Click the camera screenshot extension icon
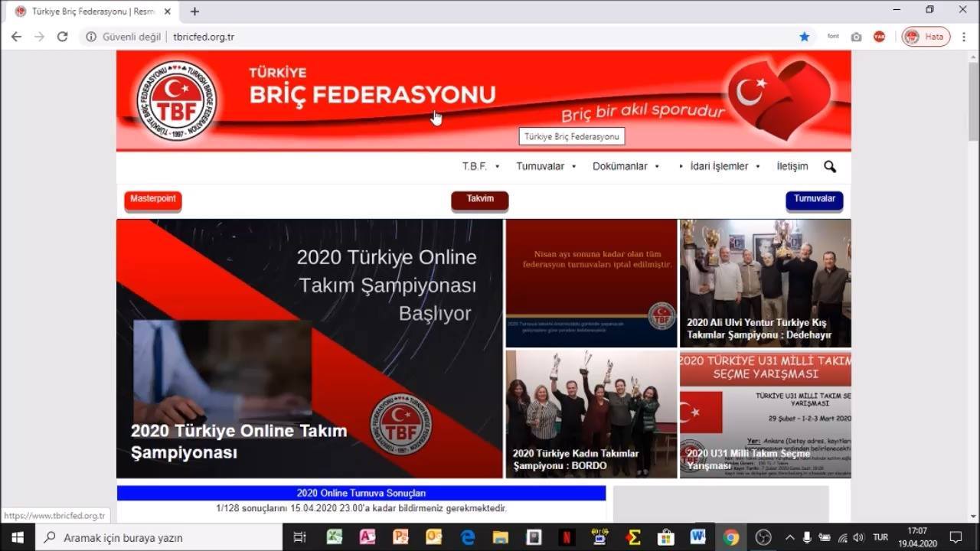The image size is (980, 551). (856, 37)
